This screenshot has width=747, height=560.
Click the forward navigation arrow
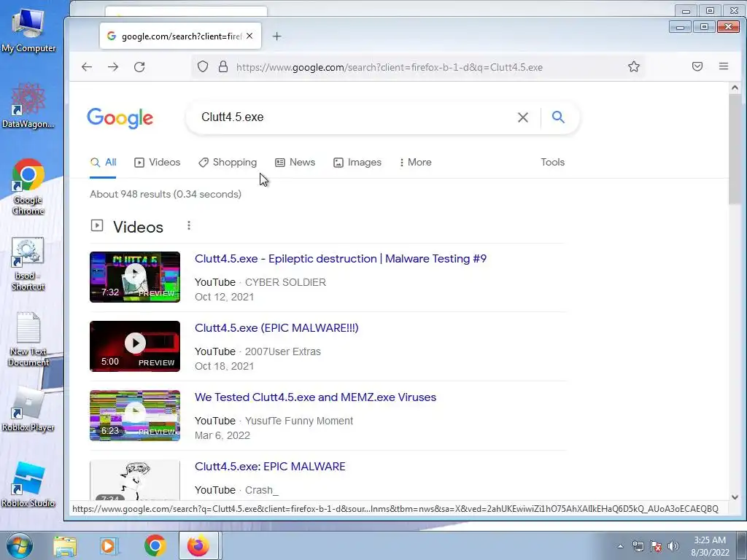(x=113, y=66)
